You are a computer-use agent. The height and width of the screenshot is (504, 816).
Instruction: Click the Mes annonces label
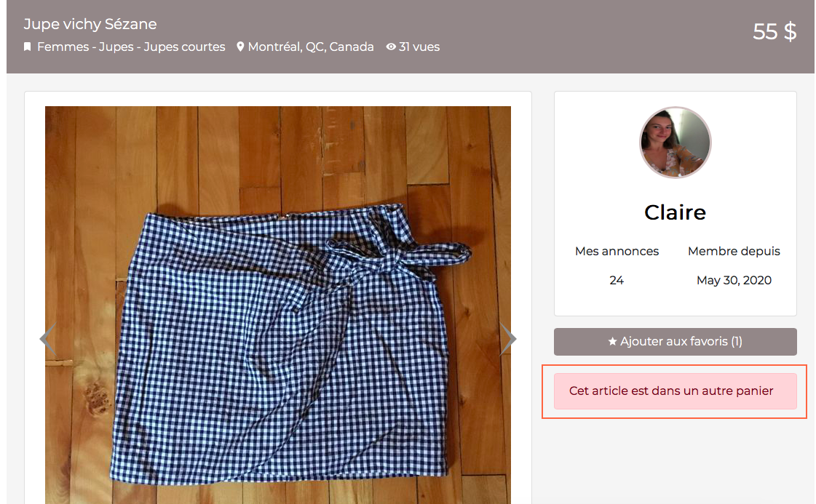click(x=617, y=251)
